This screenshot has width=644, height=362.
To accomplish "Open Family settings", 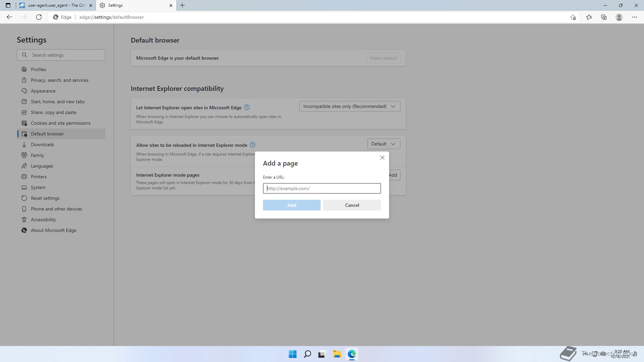I will click(61, 155).
